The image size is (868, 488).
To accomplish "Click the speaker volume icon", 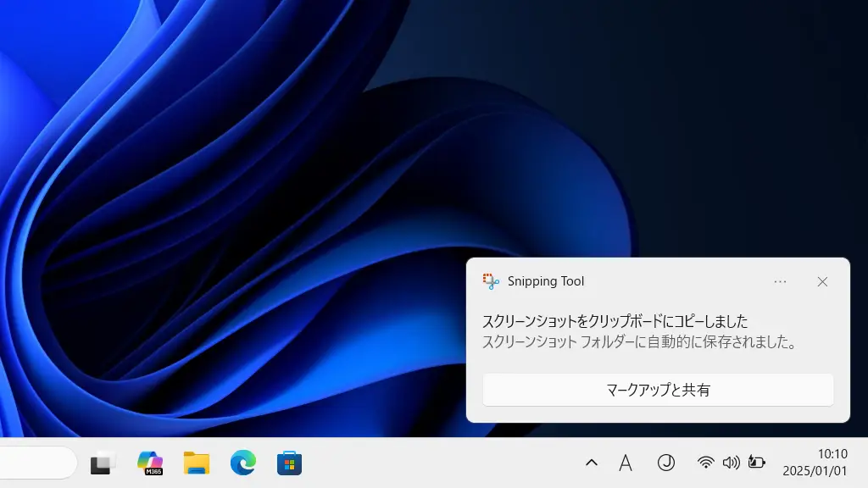I will click(731, 463).
